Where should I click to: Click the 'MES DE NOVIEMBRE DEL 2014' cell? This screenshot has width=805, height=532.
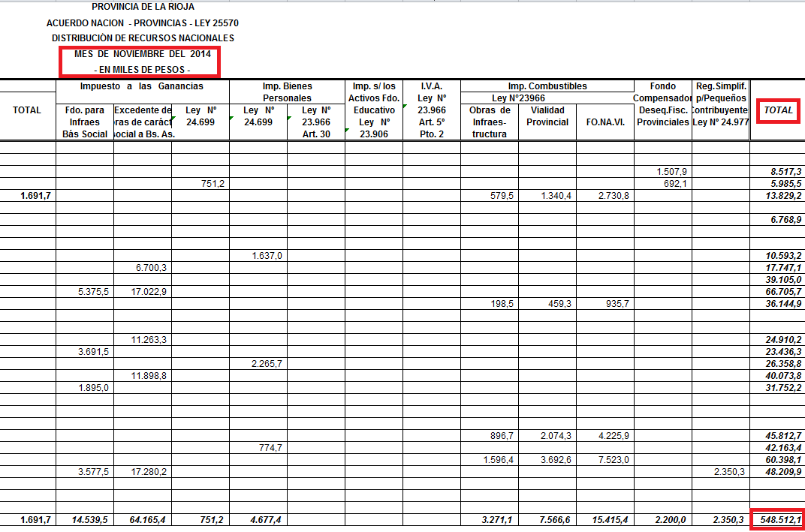pyautogui.click(x=143, y=54)
